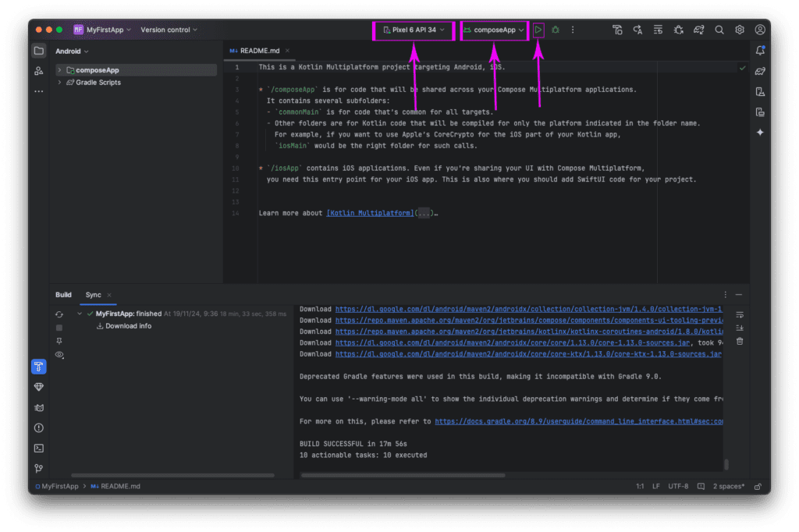
Task: Run the app using the green Run icon
Action: pos(538,30)
